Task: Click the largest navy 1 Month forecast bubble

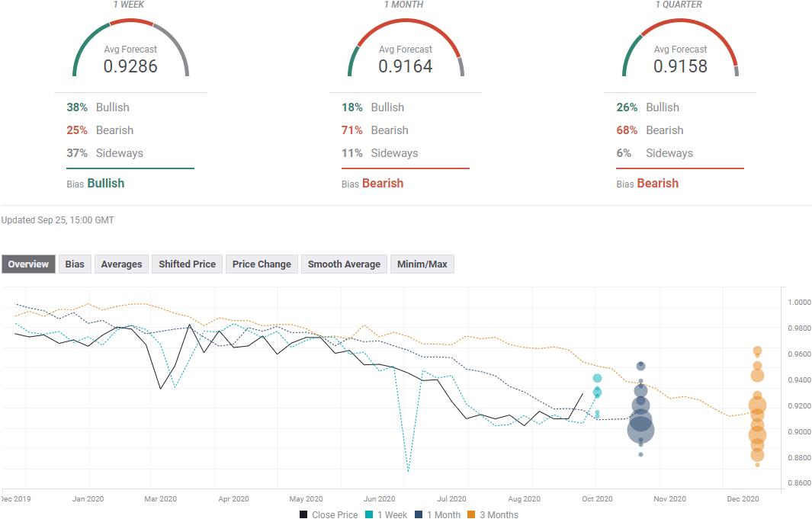Action: (x=640, y=429)
